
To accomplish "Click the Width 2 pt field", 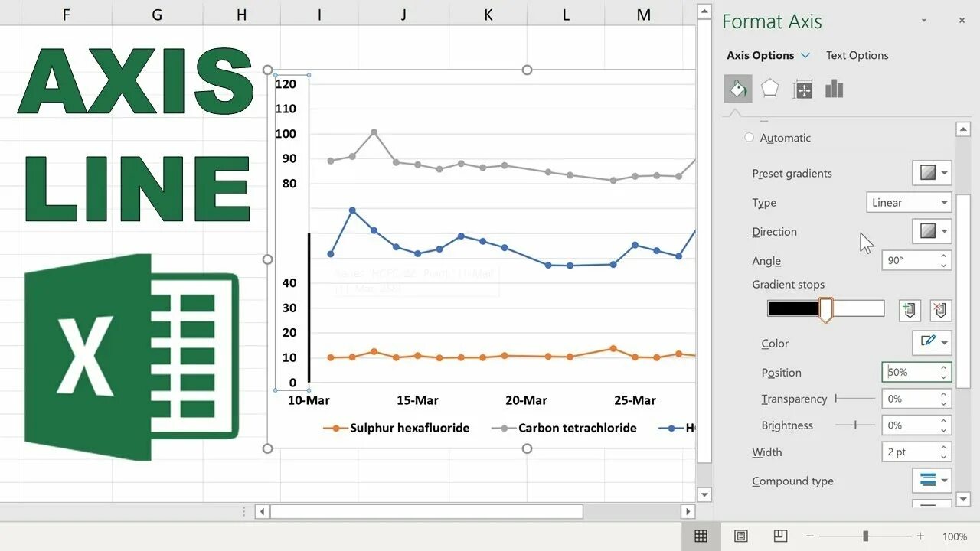I will click(x=910, y=452).
